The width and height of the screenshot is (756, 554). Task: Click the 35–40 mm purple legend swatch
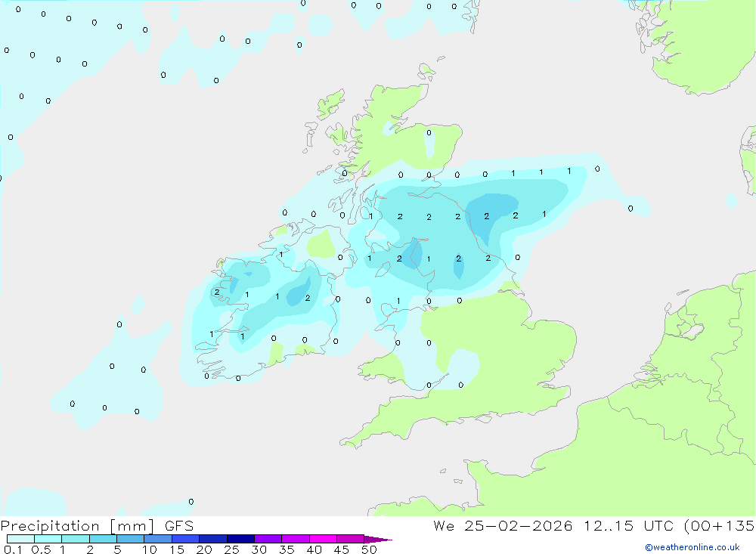(x=296, y=539)
